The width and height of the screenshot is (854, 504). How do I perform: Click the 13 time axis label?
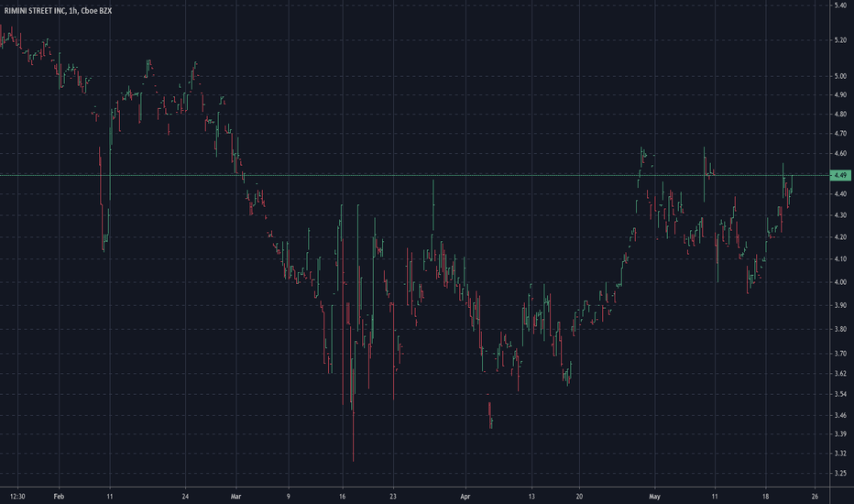click(531, 497)
